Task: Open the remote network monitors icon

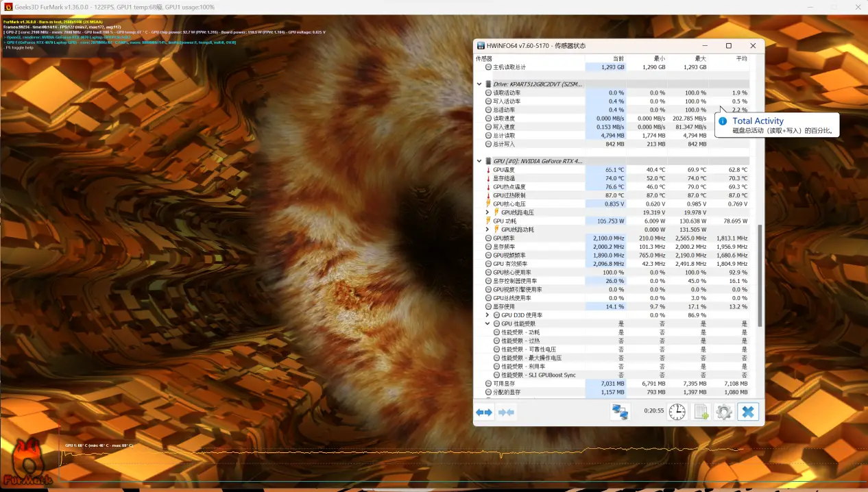Action: click(620, 412)
